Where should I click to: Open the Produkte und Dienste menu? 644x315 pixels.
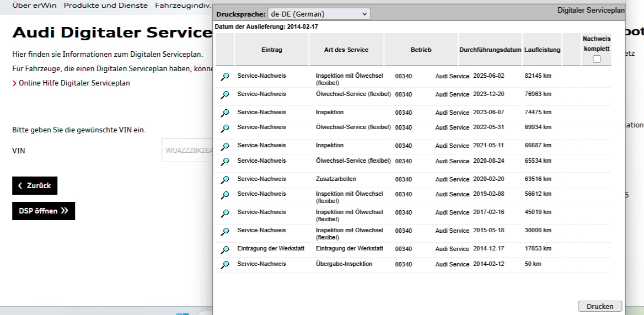coord(105,6)
